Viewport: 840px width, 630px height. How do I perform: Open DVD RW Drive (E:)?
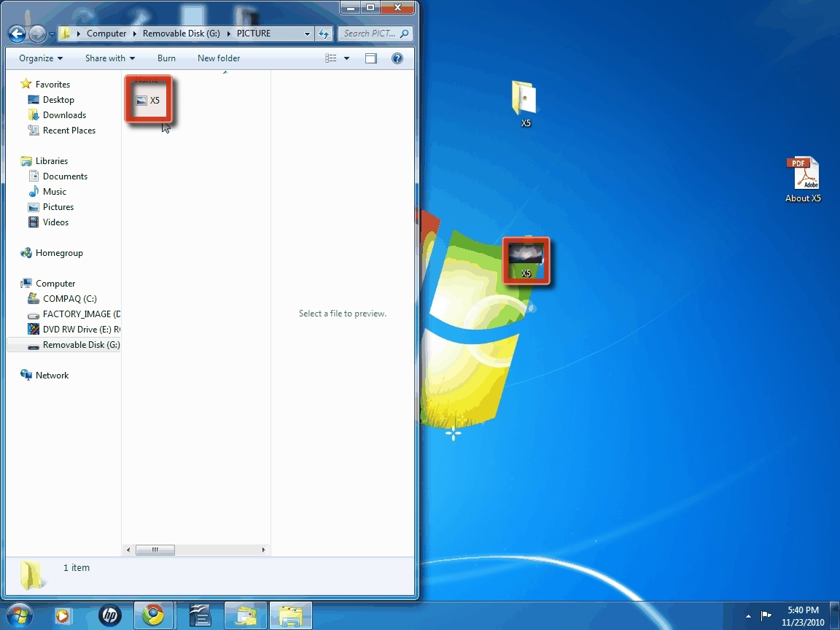tap(82, 329)
